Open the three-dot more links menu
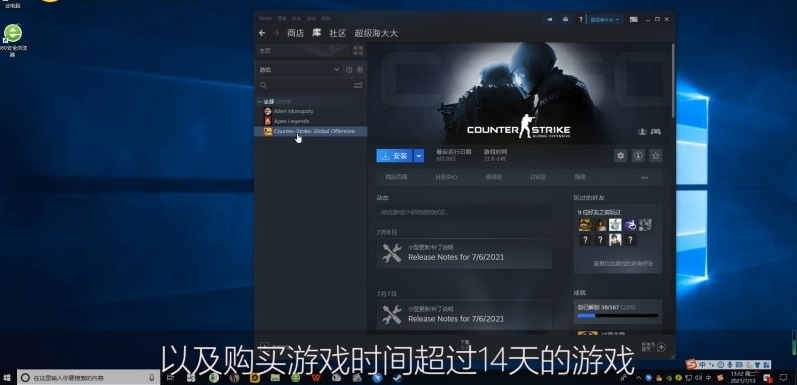Image resolution: width=797 pixels, height=385 pixels. click(x=645, y=177)
